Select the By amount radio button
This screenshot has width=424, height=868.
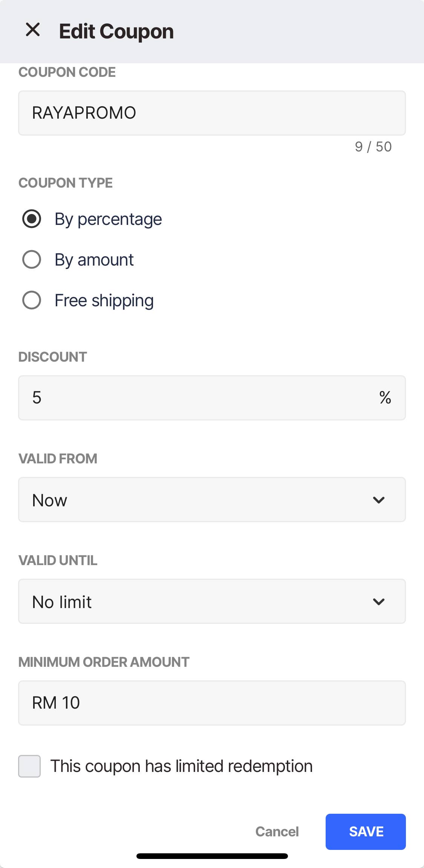click(32, 260)
